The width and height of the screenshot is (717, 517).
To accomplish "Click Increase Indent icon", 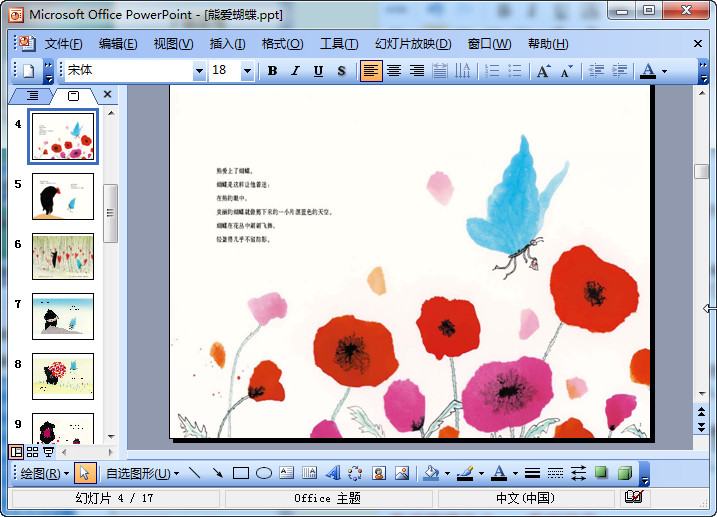I will coord(619,71).
